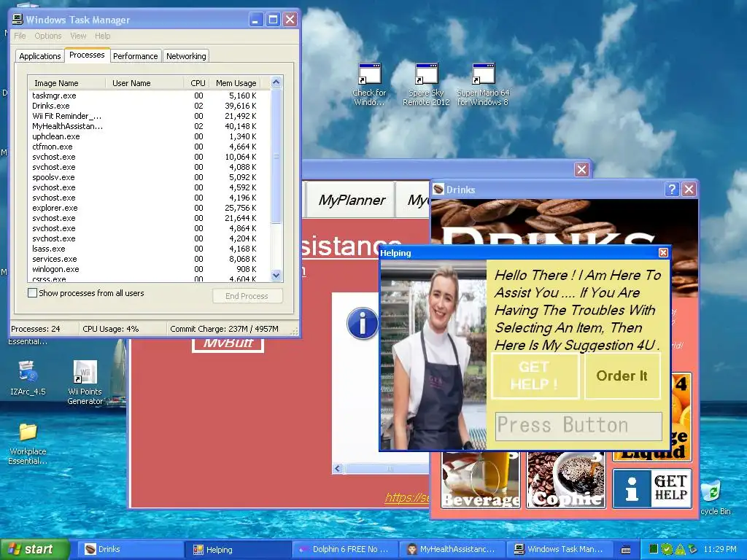Select the Processes tab
Screen dimensions: 747x560
pos(87,55)
